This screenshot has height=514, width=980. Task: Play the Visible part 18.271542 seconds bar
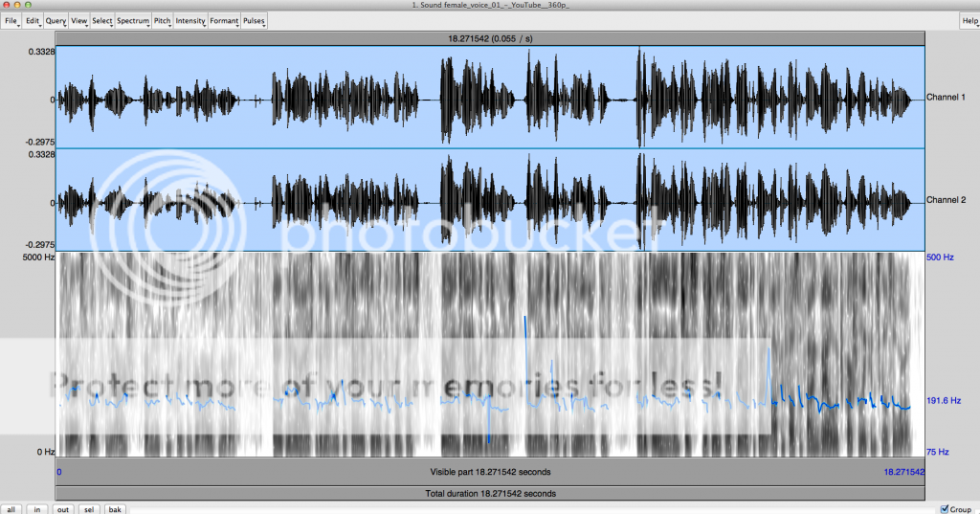click(490, 472)
